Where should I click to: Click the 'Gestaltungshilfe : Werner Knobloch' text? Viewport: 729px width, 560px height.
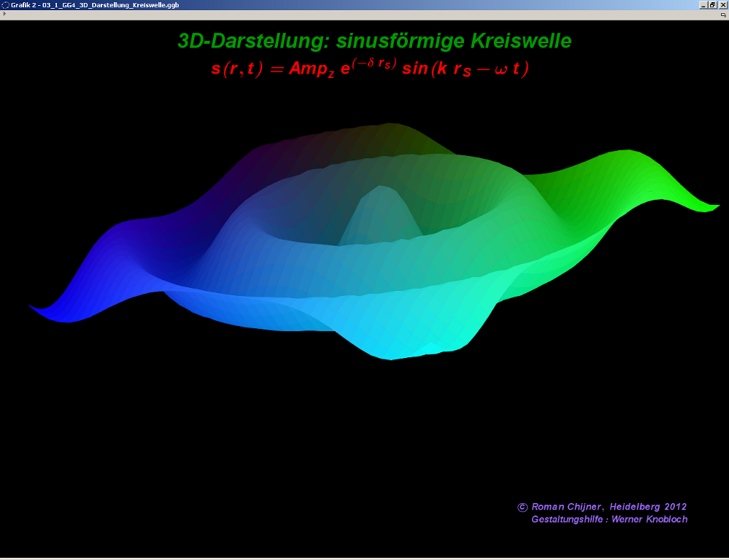[x=609, y=519]
